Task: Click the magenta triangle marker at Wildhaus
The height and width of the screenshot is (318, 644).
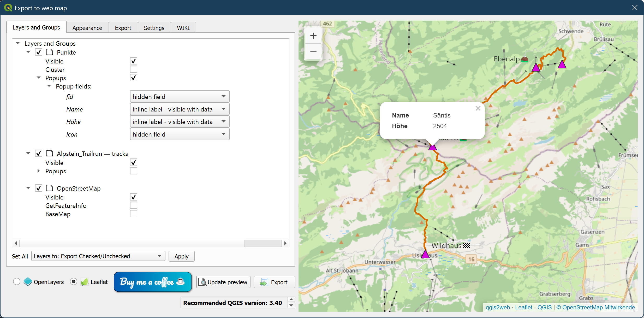Action: click(425, 254)
